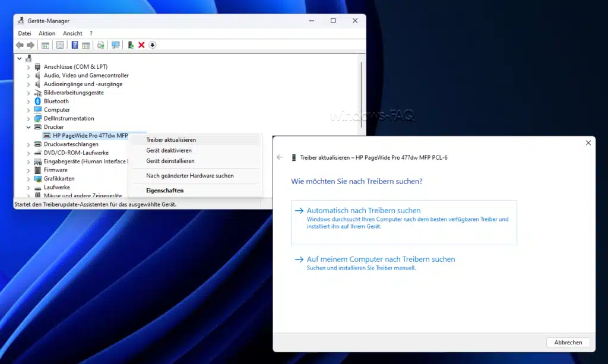Click the icon beside HP PageWide Pro 477dw

tap(47, 135)
